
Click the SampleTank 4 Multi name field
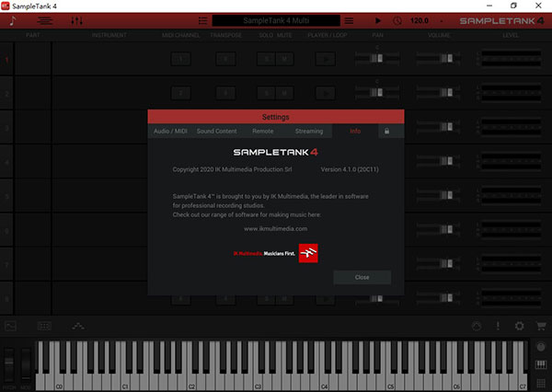[x=276, y=21]
